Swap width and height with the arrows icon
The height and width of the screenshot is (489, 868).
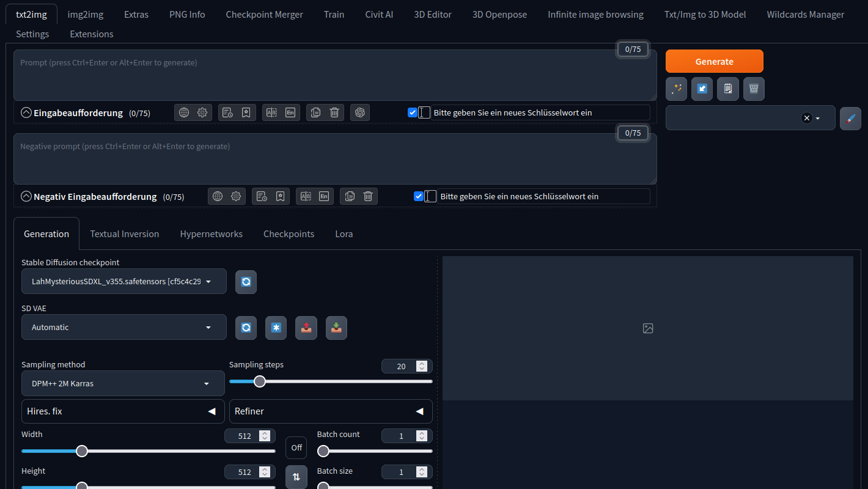click(x=296, y=477)
